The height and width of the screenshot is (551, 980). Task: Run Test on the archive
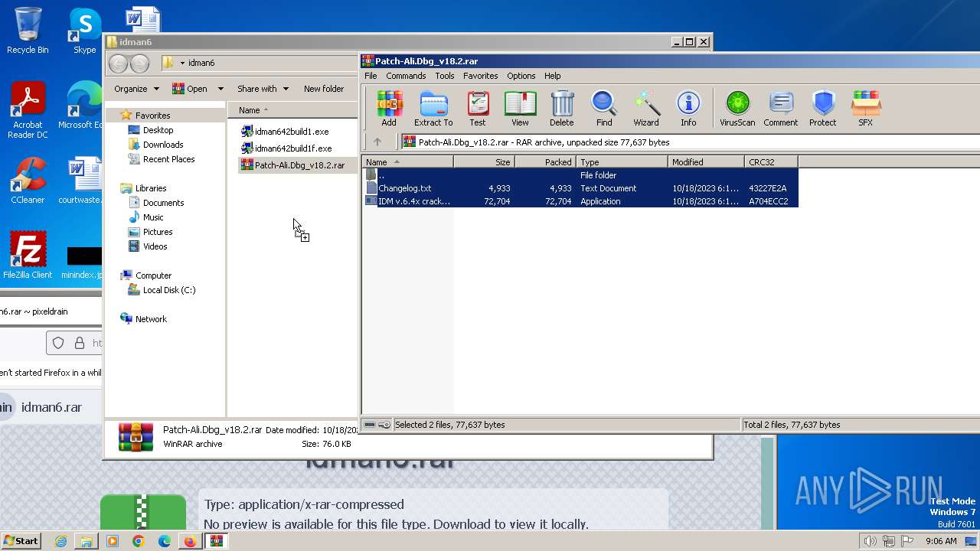point(478,108)
